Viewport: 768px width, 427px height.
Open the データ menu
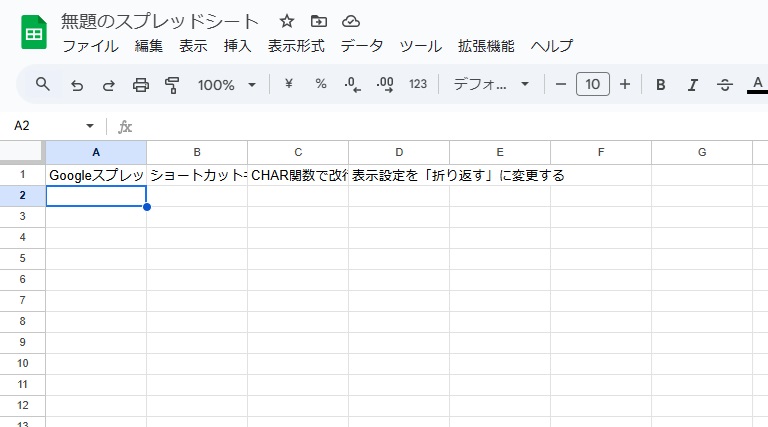coord(361,46)
